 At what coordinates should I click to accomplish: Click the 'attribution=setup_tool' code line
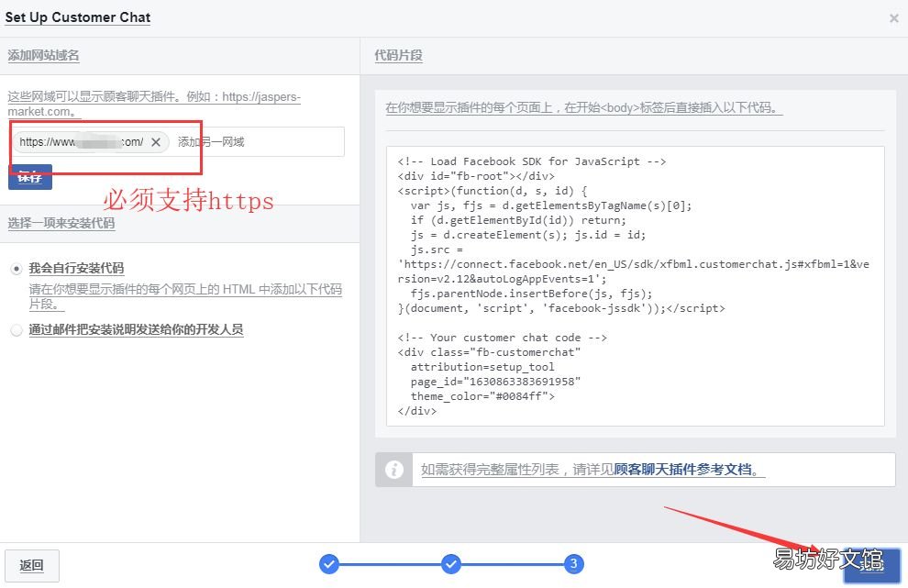(x=482, y=367)
